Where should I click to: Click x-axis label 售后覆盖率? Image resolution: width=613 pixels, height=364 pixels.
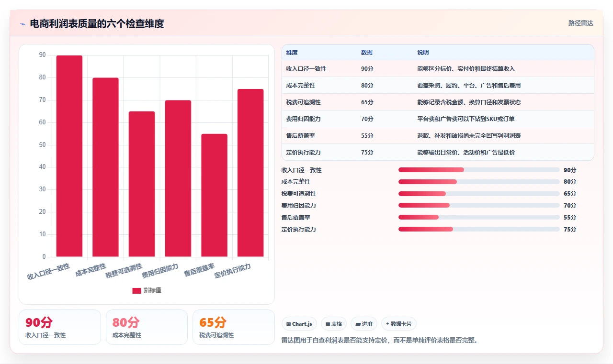coord(199,269)
